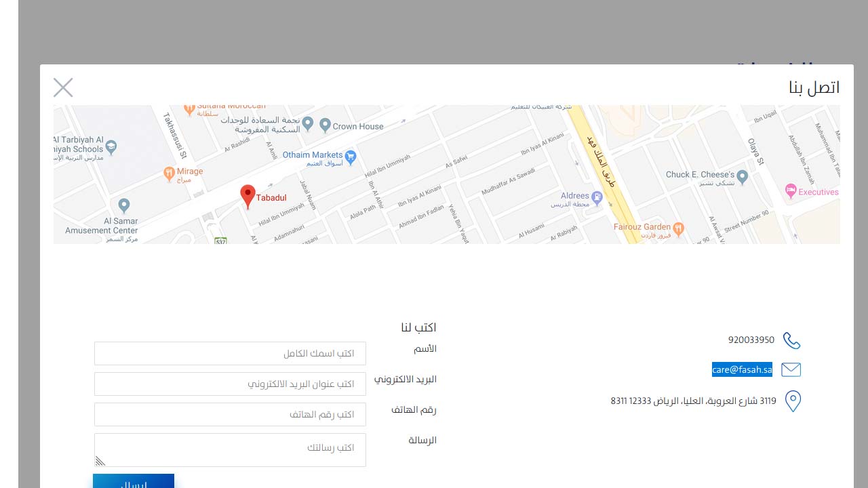Click the Al Tarbiyah Schools marker icon
This screenshot has width=868, height=488.
(112, 146)
